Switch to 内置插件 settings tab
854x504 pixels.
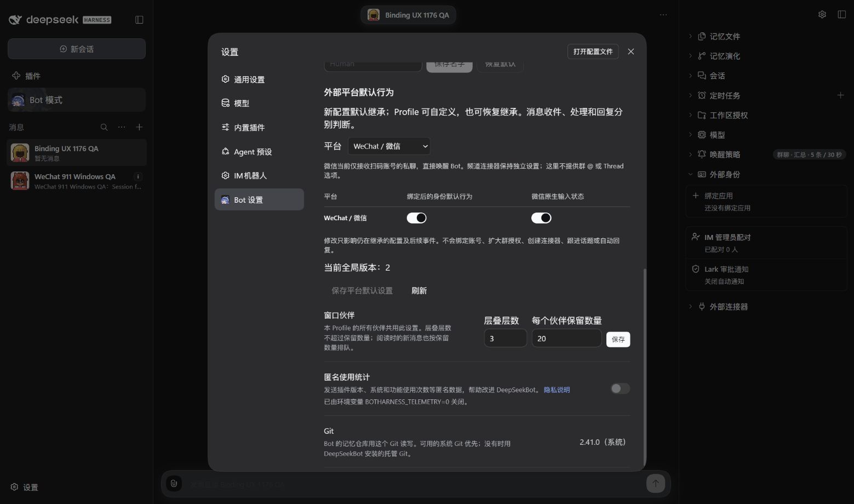click(259, 127)
